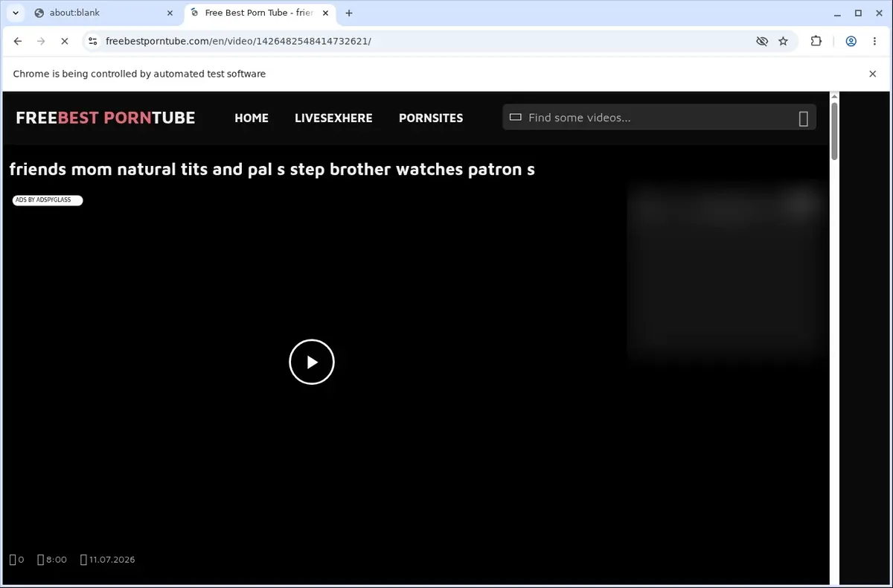Image resolution: width=893 pixels, height=588 pixels.
Task: Play the video with center play button
Action: (x=312, y=362)
